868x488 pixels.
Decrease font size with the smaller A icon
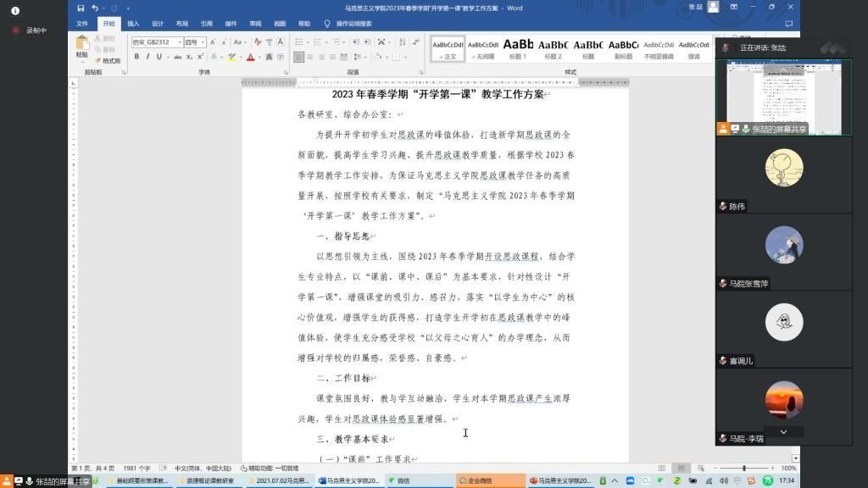click(224, 42)
